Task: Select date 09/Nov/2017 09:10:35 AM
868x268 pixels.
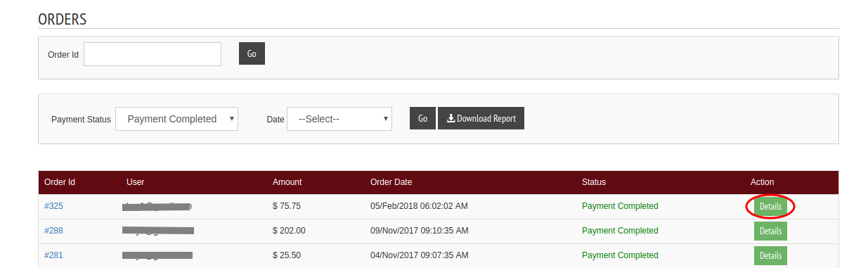Action: 419,231
